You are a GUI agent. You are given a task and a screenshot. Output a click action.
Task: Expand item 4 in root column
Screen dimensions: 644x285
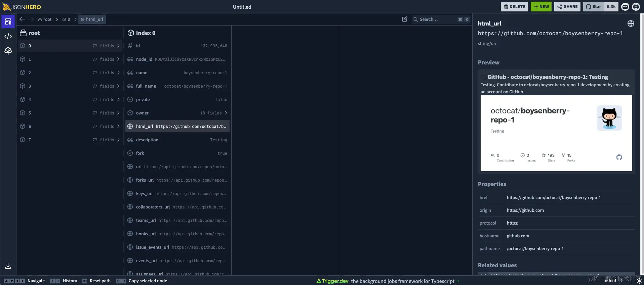[70, 99]
